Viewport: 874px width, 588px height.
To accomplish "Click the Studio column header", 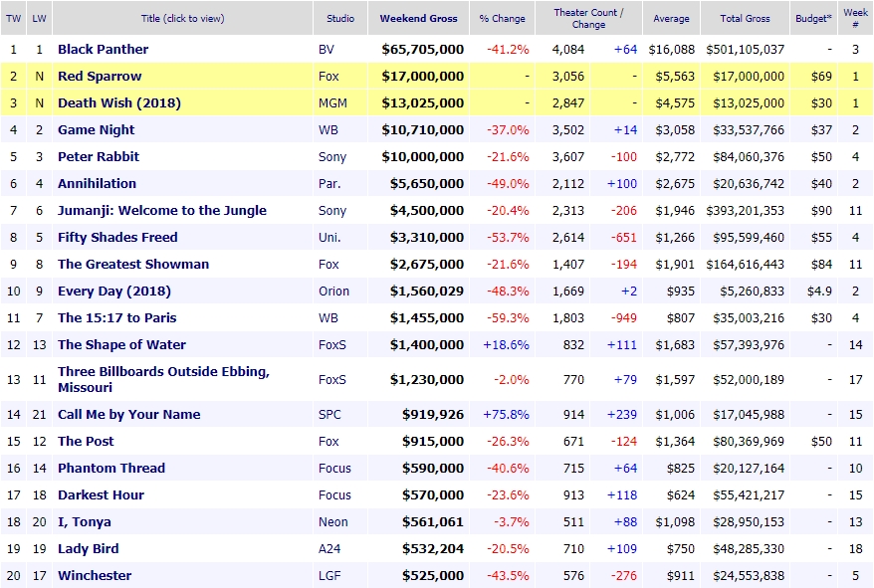I will click(340, 18).
